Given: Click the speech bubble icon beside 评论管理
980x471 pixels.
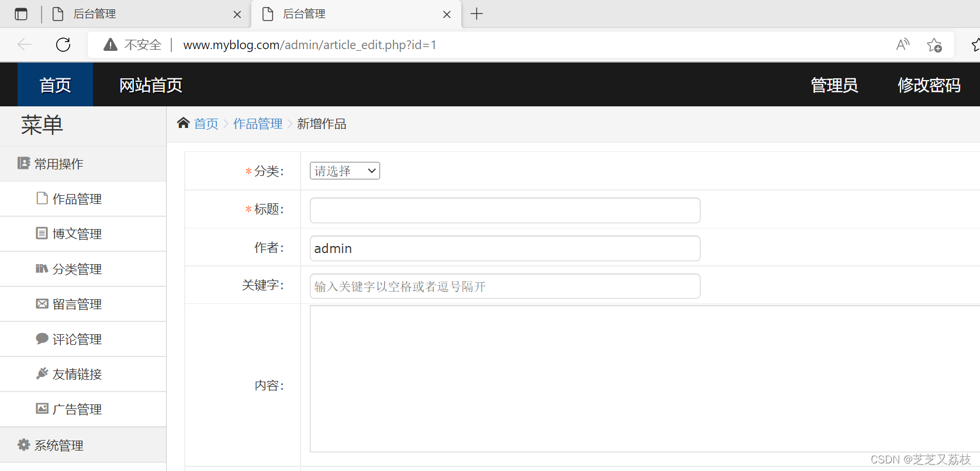Looking at the screenshot, I should tap(42, 338).
